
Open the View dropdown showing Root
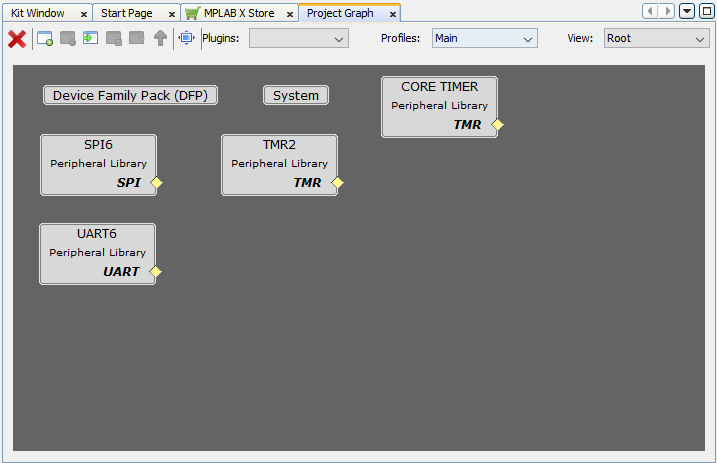click(656, 39)
